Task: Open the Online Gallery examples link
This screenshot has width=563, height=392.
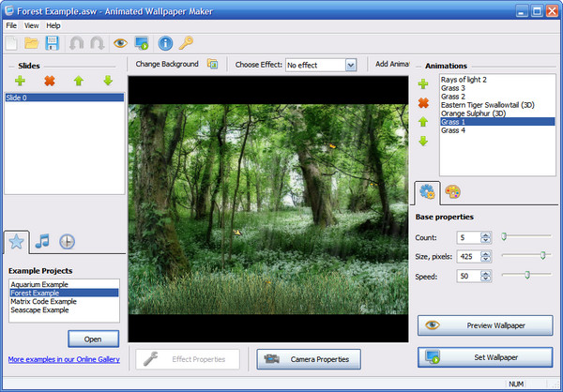Action: [64, 359]
